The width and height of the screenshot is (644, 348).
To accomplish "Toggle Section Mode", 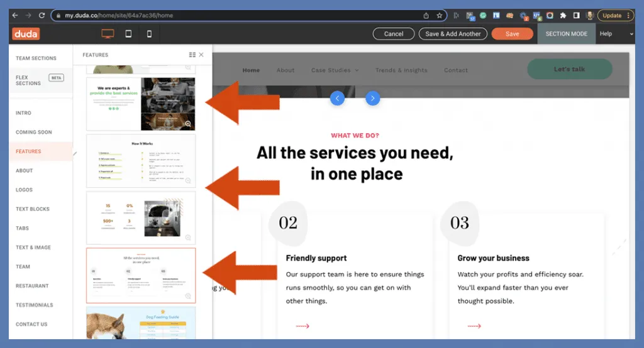I will [567, 34].
